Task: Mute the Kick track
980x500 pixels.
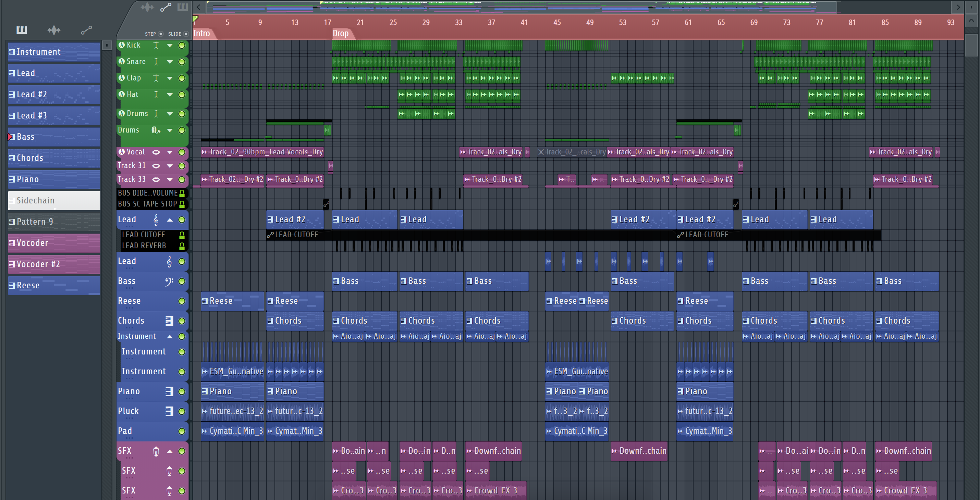Action: coord(182,45)
